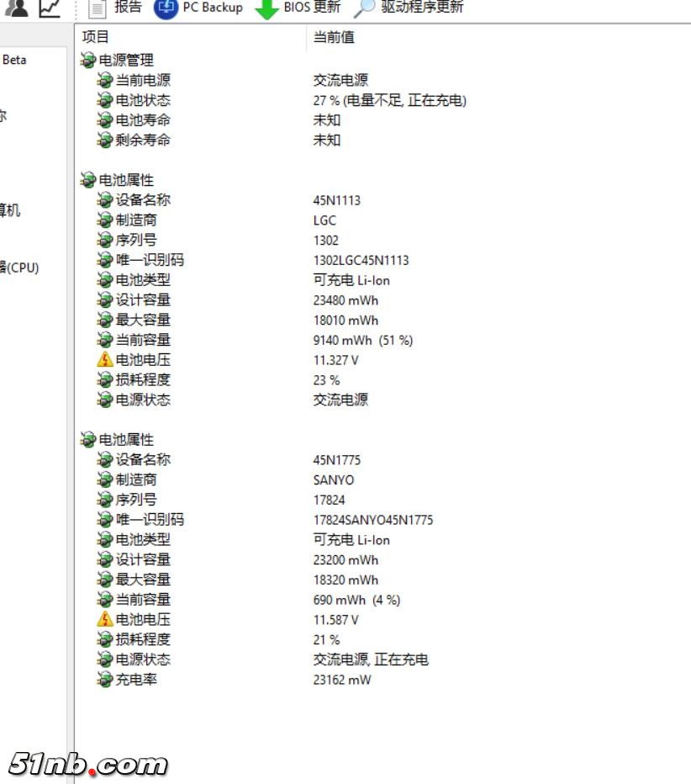Click the 报告 document icon

point(98,8)
